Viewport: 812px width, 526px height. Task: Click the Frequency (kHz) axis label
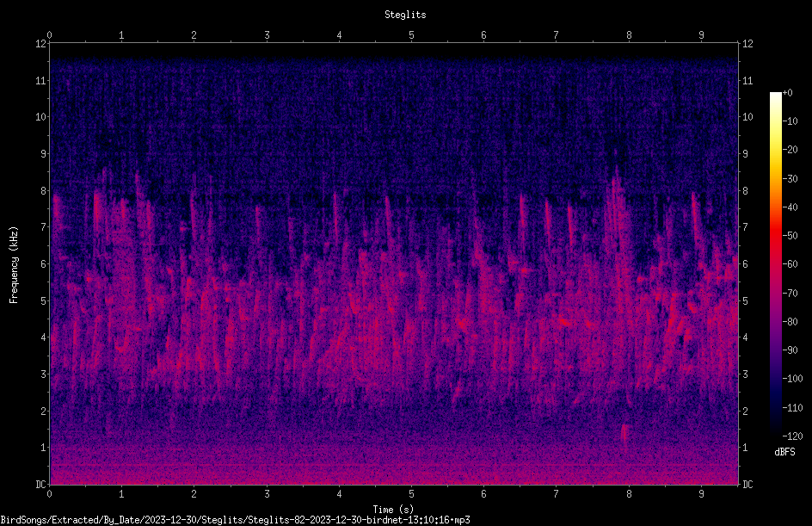(14, 264)
